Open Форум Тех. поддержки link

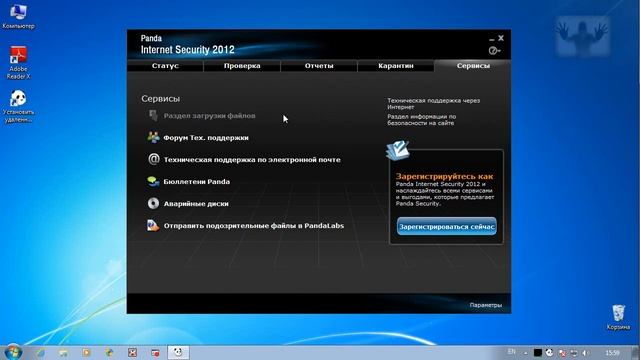(x=206, y=138)
